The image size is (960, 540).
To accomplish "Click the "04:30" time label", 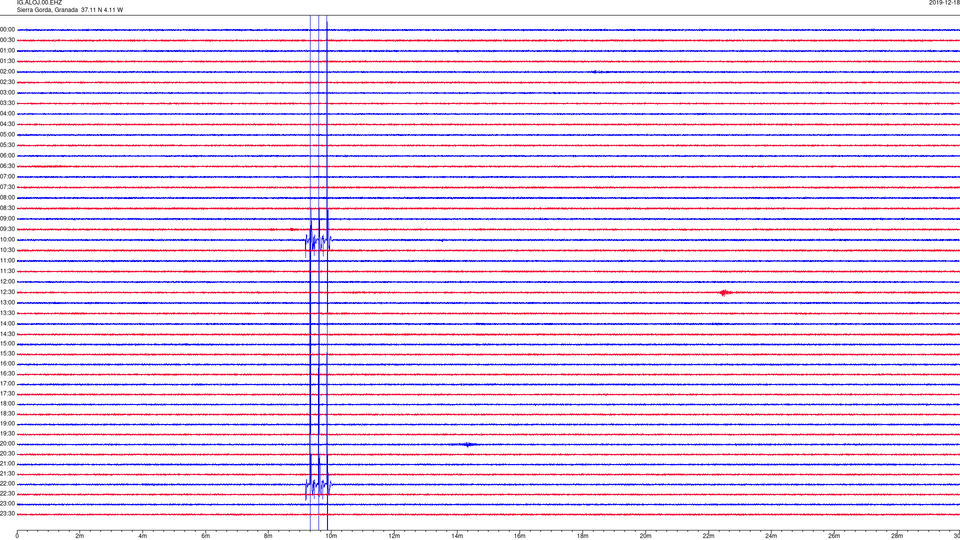I will click(x=7, y=124).
